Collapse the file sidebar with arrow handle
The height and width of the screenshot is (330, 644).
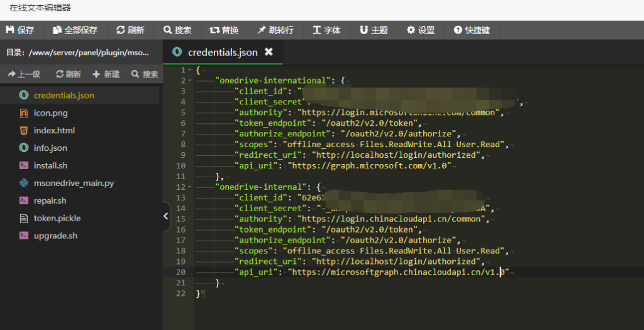[x=165, y=216]
